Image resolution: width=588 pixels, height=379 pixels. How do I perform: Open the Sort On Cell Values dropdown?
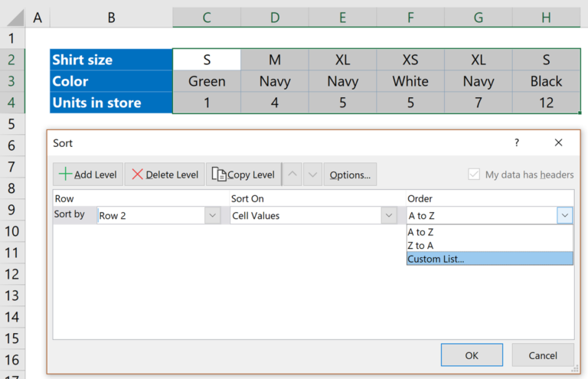[388, 216]
